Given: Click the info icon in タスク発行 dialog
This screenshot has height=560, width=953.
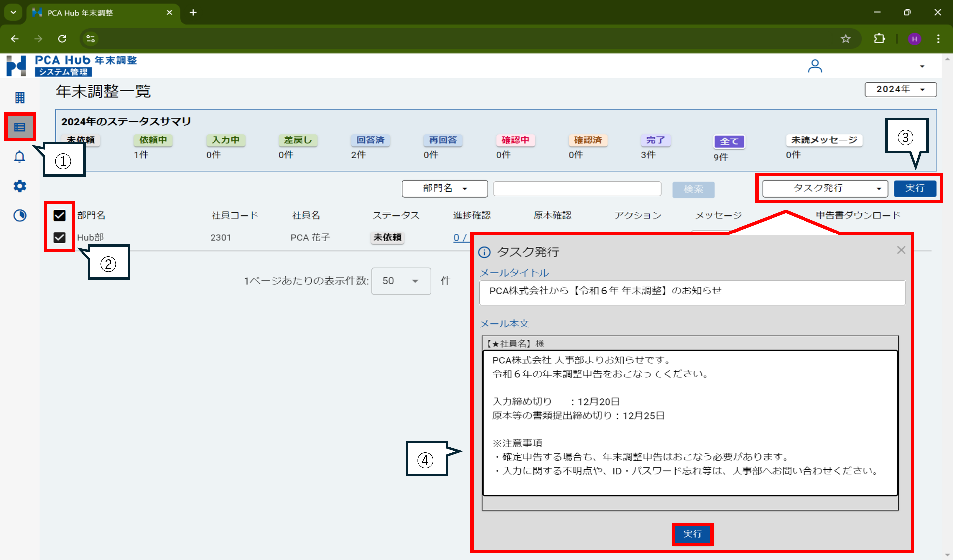Looking at the screenshot, I should tap(484, 252).
